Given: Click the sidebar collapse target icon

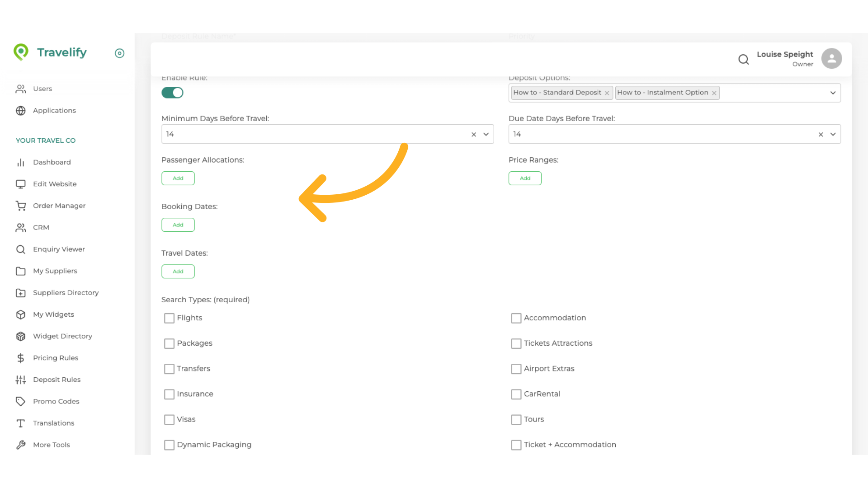Looking at the screenshot, I should point(119,53).
